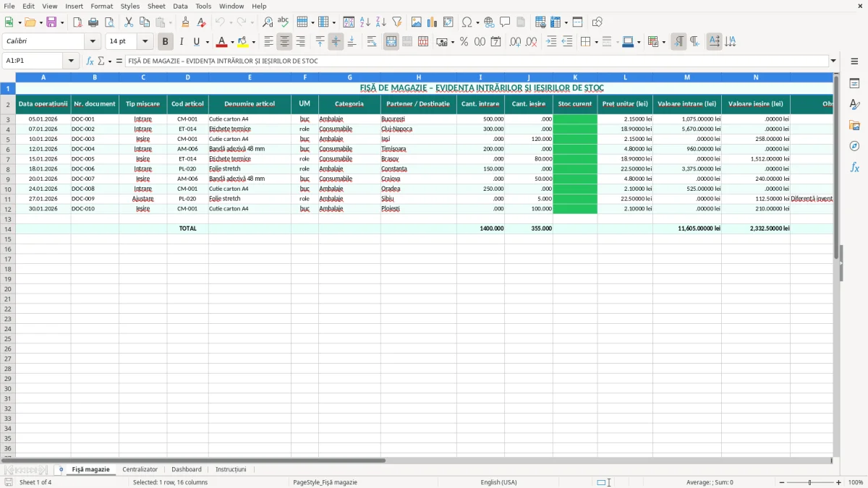
Task: Expand the Name Box dropdown
Action: [x=72, y=61]
